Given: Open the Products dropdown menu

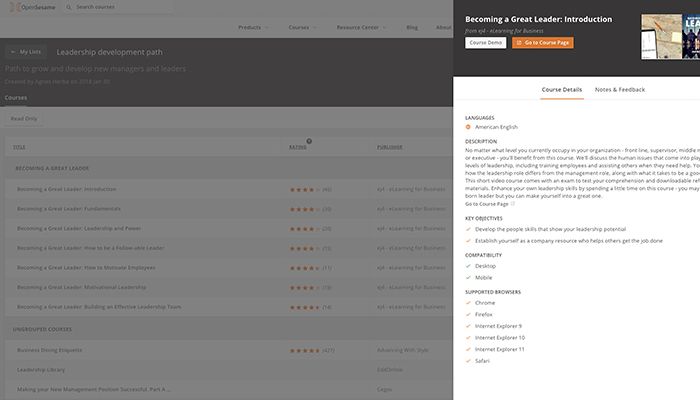Looking at the screenshot, I should tap(253, 28).
